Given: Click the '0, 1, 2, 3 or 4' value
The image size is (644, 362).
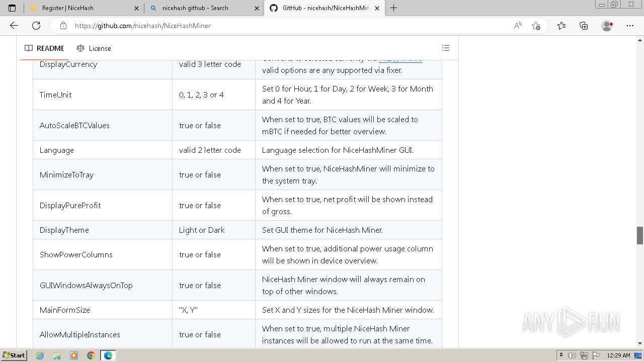Looking at the screenshot, I should click(201, 95).
